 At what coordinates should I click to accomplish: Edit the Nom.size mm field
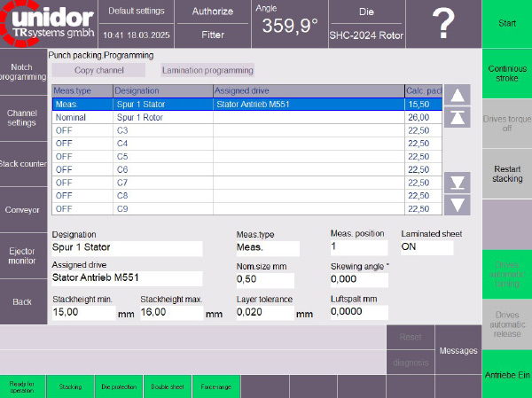(x=265, y=280)
